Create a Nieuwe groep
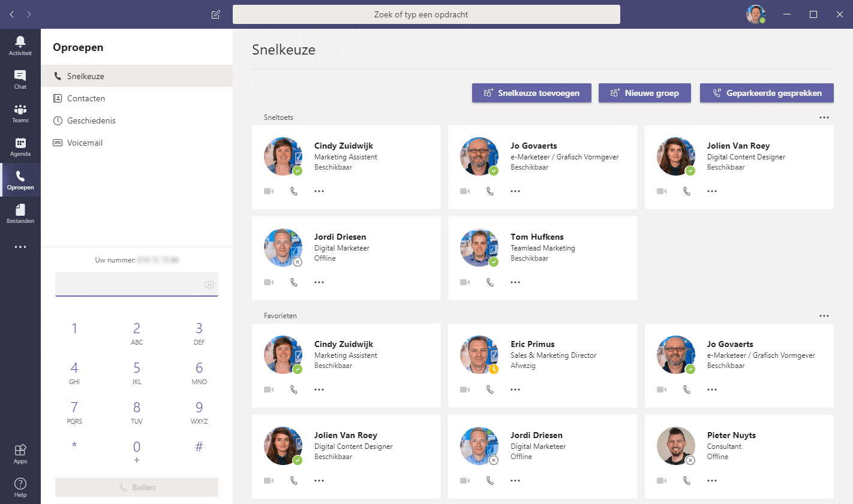The height and width of the screenshot is (504, 853). [x=645, y=93]
